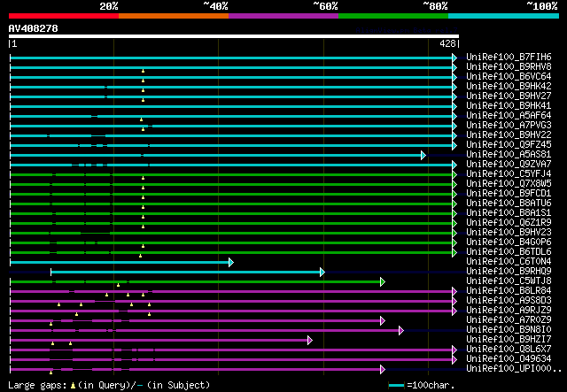Select the UniRef100_A7PVG3 label
567x392 pixels.
click(x=509, y=126)
